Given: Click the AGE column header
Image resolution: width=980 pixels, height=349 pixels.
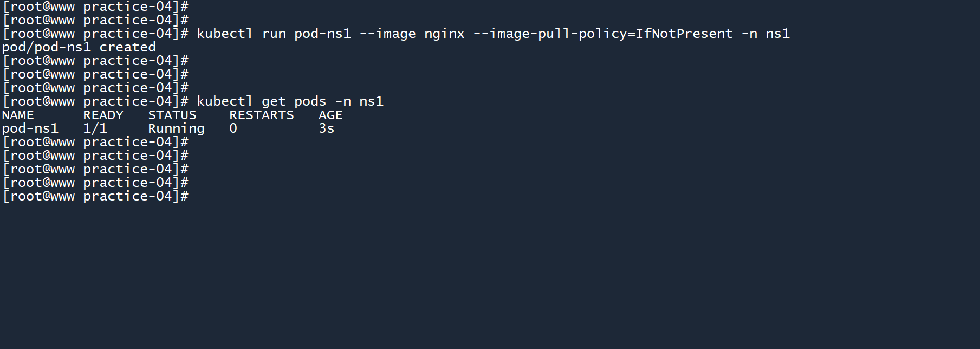Looking at the screenshot, I should click(330, 115).
